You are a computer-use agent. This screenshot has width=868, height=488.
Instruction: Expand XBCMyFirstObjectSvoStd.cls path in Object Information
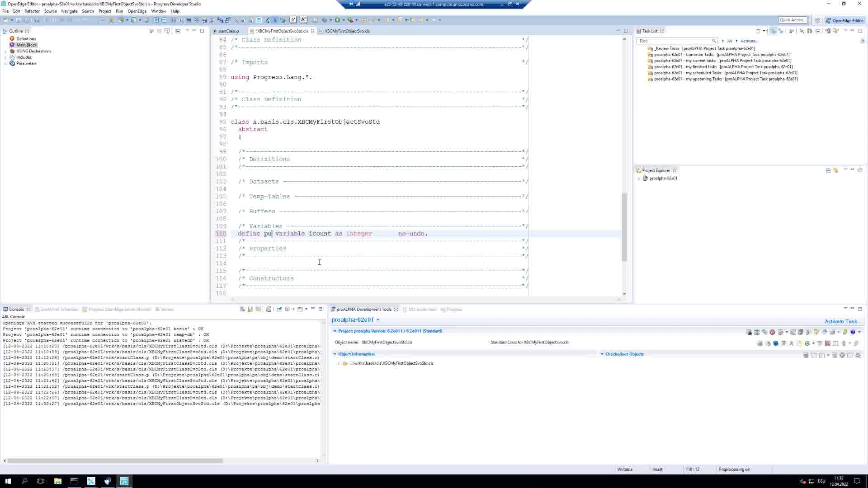[x=339, y=363]
